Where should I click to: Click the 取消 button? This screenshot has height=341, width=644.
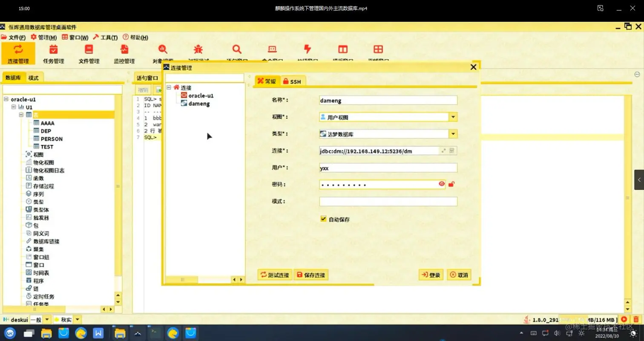click(x=459, y=275)
